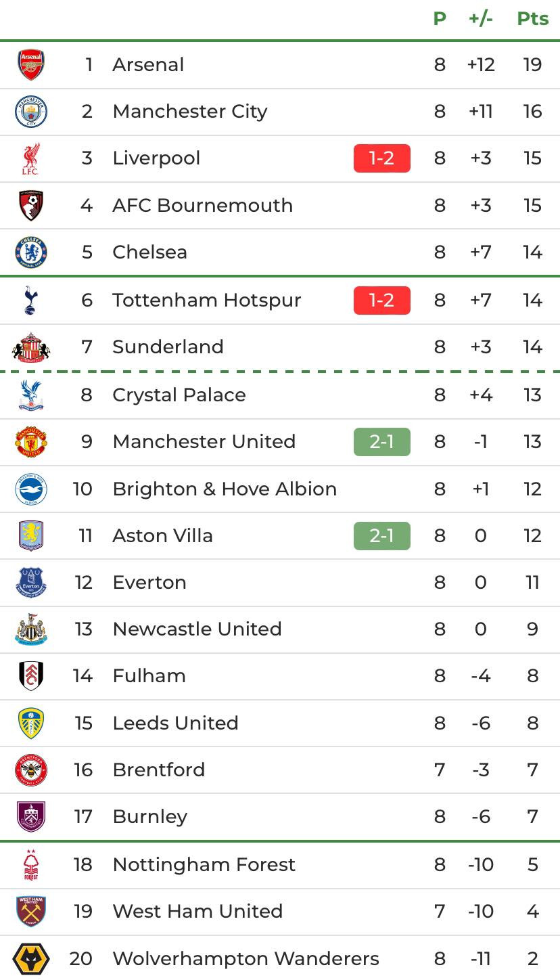Image resolution: width=560 pixels, height=980 pixels.
Task: Click Manchester United's green 2-1 score badge
Action: (x=381, y=442)
